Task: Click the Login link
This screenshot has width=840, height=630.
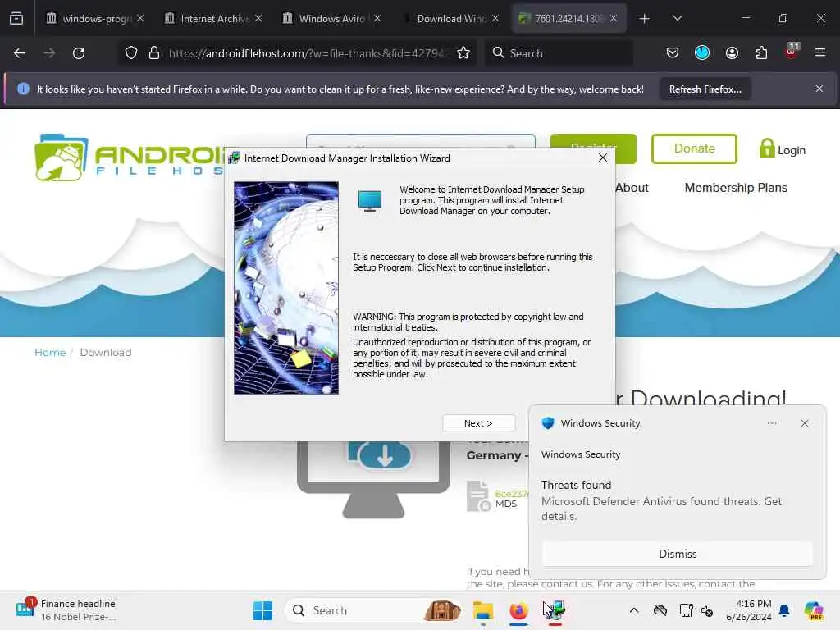Action: coord(783,149)
